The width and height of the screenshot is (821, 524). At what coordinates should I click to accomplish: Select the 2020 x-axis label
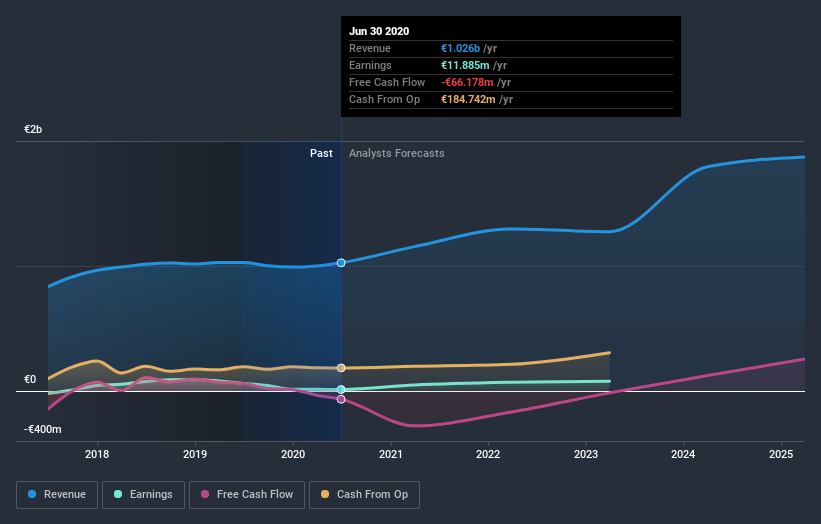tap(293, 454)
